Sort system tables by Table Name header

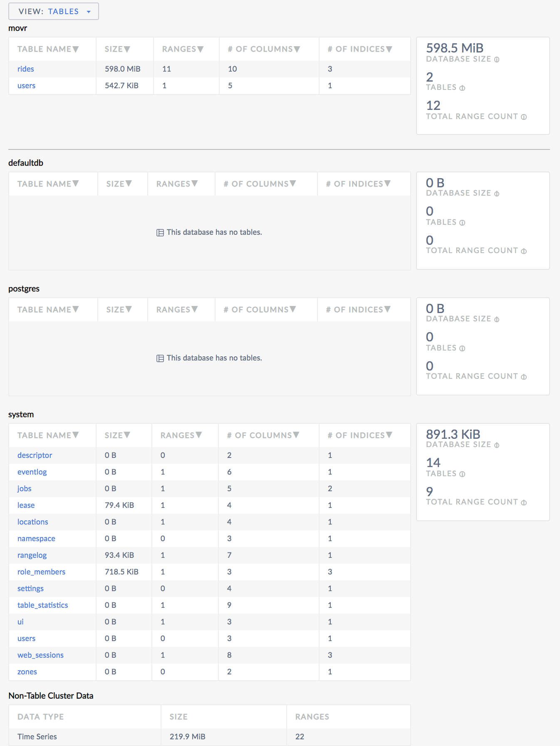[x=48, y=435]
